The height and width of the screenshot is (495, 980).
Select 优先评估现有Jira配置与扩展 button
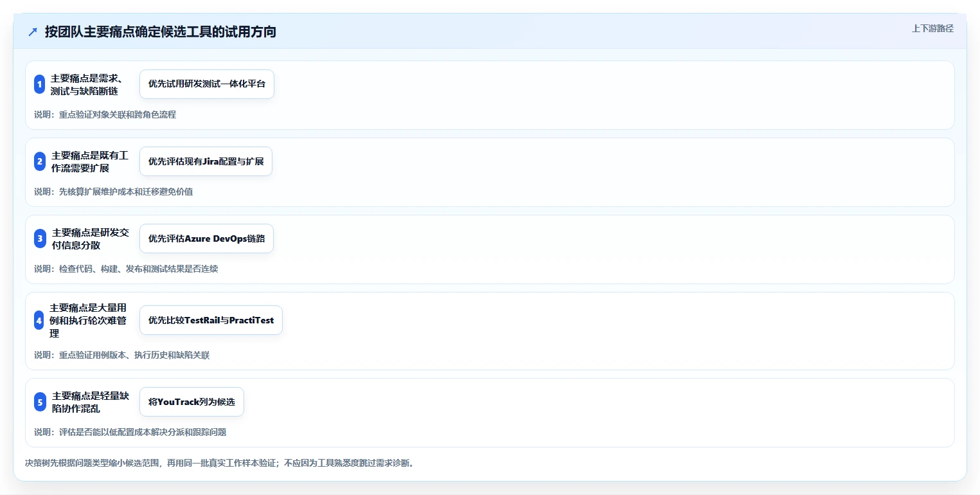[x=206, y=161]
